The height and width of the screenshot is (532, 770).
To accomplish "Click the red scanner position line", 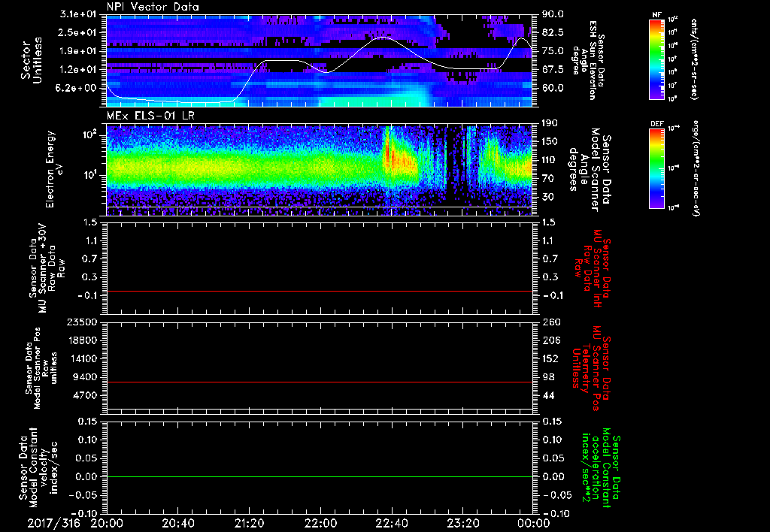I will 320,382.
